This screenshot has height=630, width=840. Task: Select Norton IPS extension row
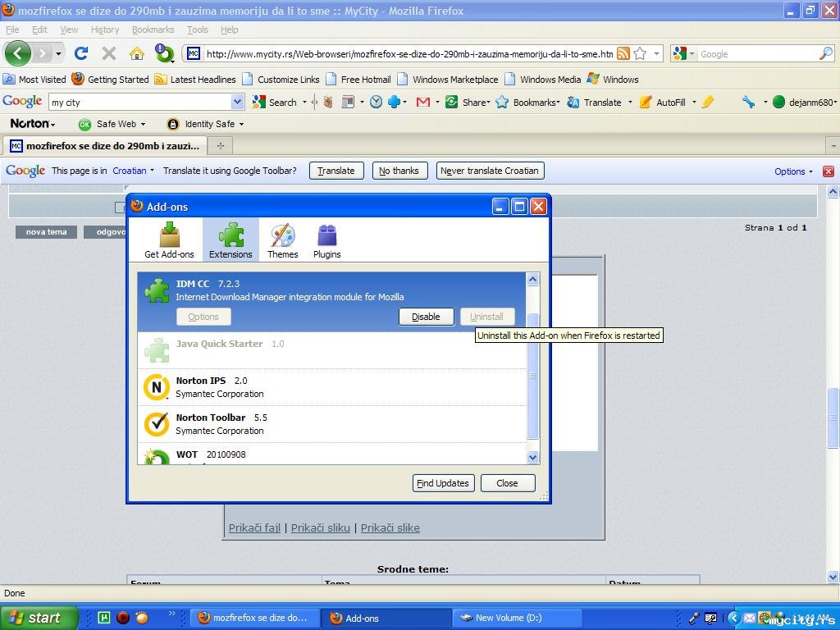(x=332, y=387)
